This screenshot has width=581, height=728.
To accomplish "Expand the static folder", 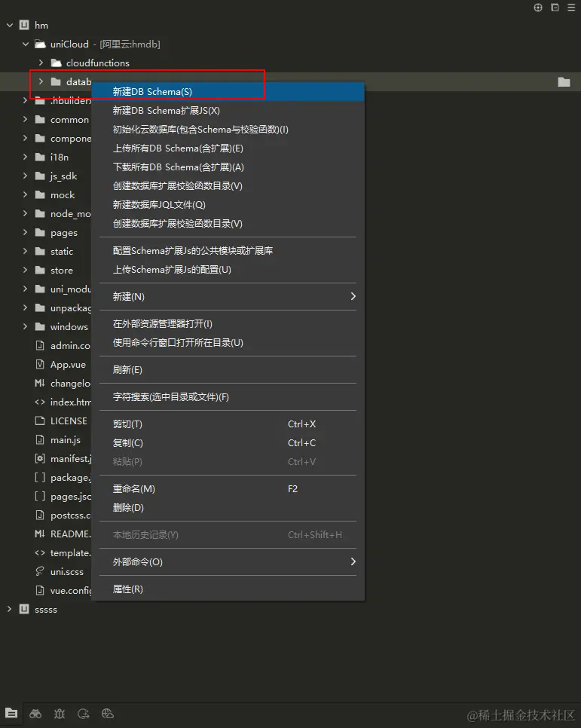I will tap(25, 251).
